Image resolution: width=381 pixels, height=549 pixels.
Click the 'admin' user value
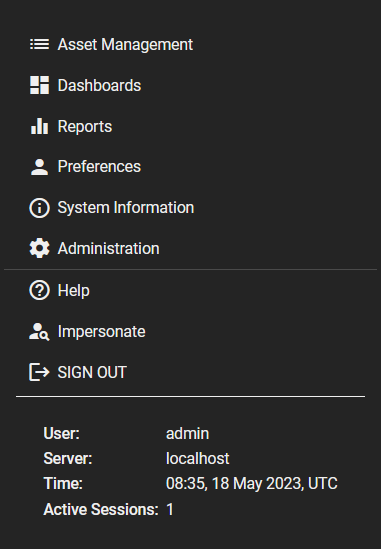[187, 433]
